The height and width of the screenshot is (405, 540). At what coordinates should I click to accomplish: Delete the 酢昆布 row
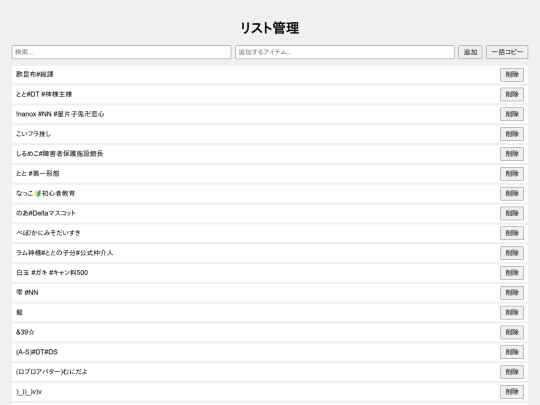pyautogui.click(x=512, y=75)
